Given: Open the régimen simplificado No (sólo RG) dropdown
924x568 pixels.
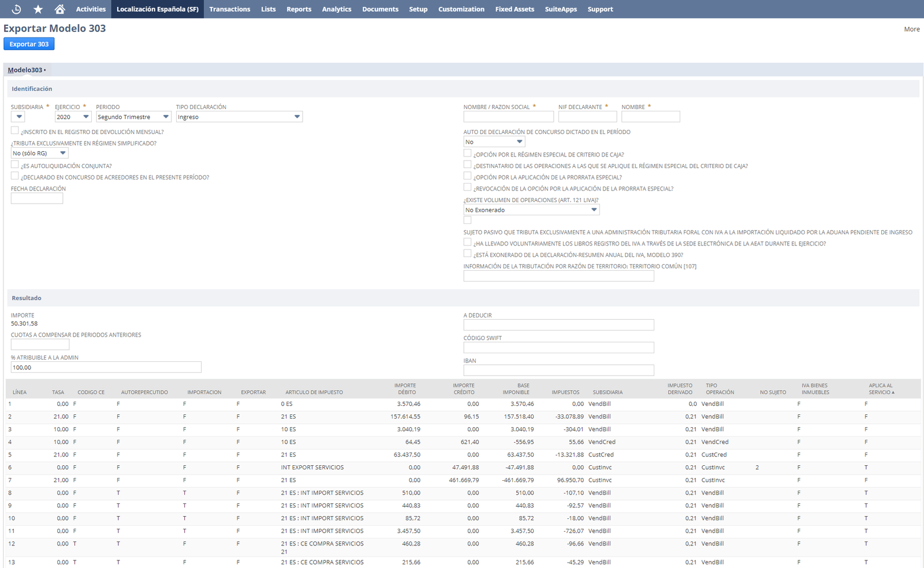Looking at the screenshot, I should [x=40, y=153].
